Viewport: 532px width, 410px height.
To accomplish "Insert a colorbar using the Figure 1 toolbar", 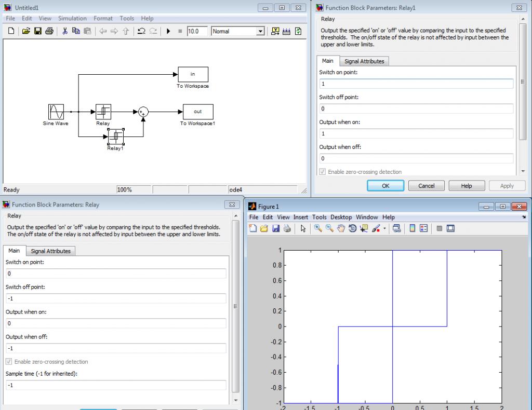I will click(x=413, y=228).
